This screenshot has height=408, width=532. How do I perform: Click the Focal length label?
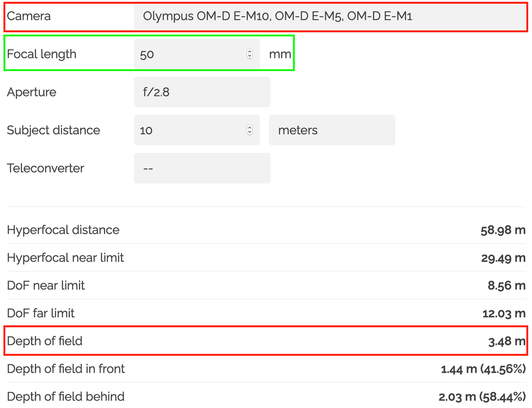[42, 54]
